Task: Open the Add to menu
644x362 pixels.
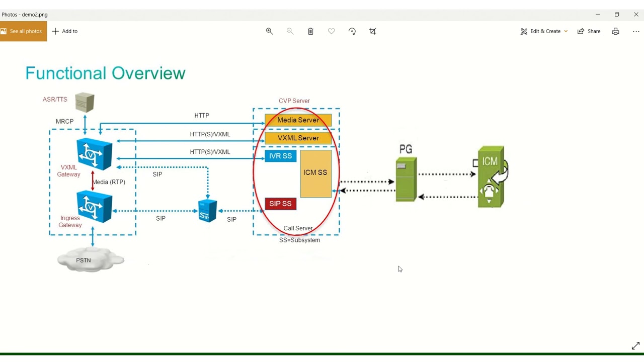Action: pyautogui.click(x=65, y=31)
